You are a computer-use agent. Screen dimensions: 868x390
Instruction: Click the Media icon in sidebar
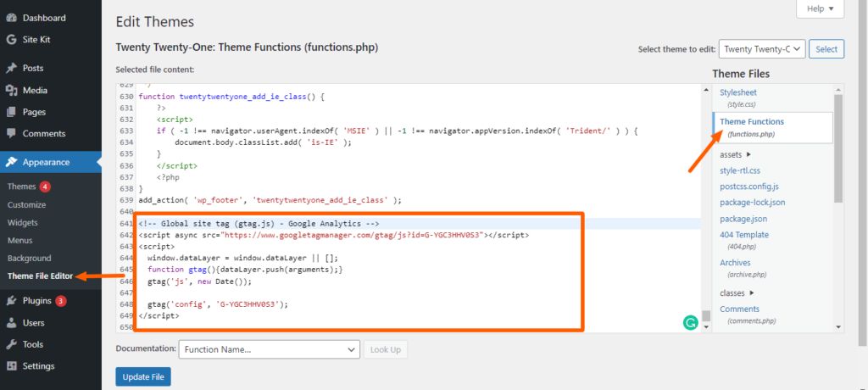pos(11,91)
